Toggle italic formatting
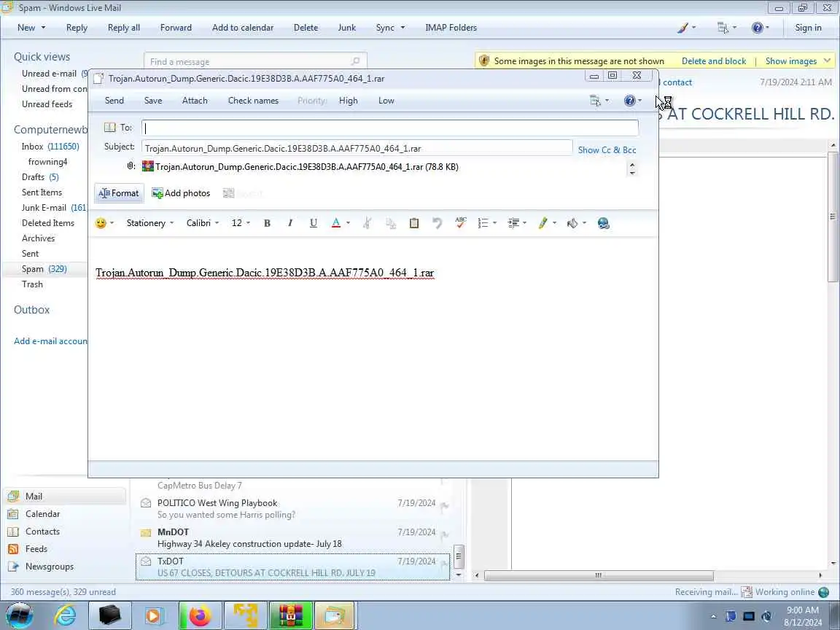This screenshot has width=840, height=630. (x=289, y=223)
